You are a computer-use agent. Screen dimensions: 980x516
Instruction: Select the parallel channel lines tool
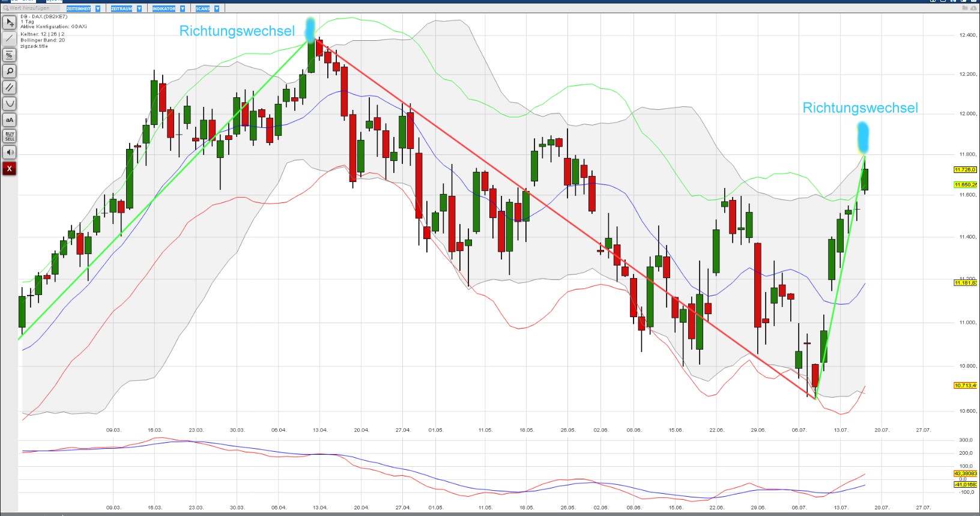pos(10,88)
